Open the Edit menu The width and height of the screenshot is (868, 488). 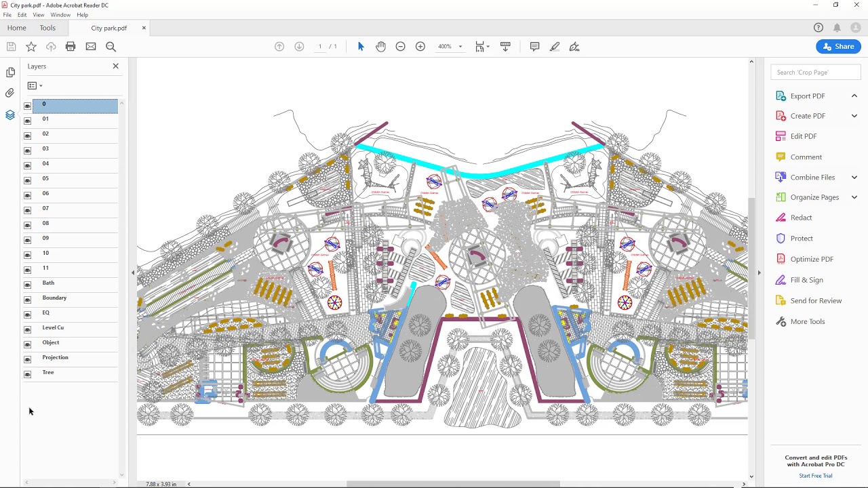[22, 15]
